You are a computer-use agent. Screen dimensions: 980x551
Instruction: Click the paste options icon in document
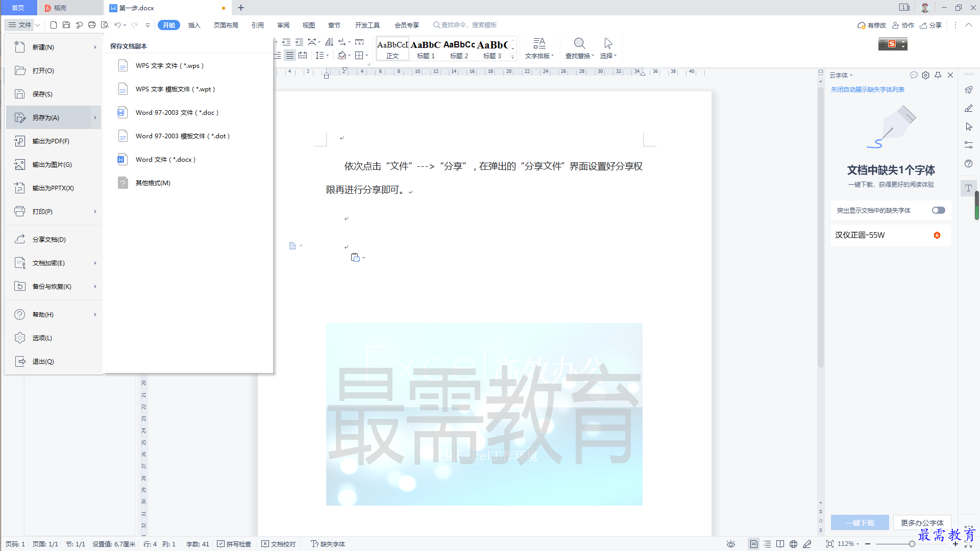coord(356,258)
